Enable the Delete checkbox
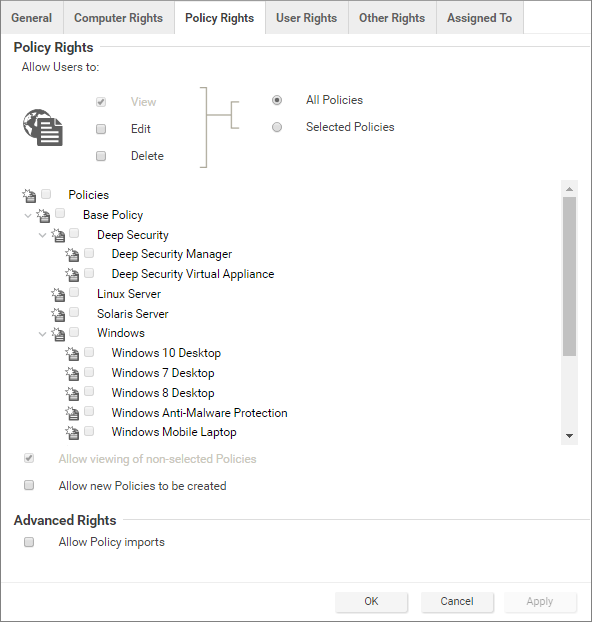The width and height of the screenshot is (592, 622). pos(101,156)
